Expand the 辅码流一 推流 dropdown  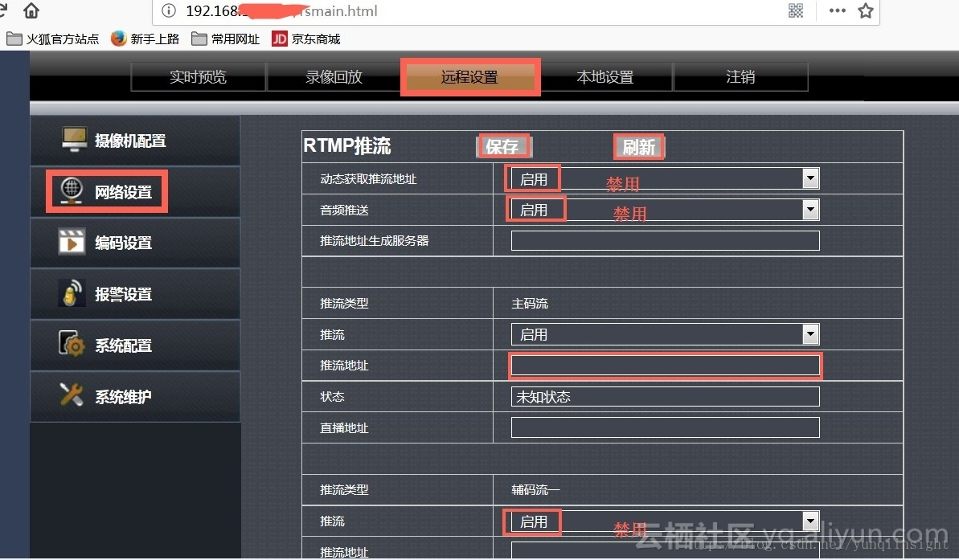pos(811,521)
